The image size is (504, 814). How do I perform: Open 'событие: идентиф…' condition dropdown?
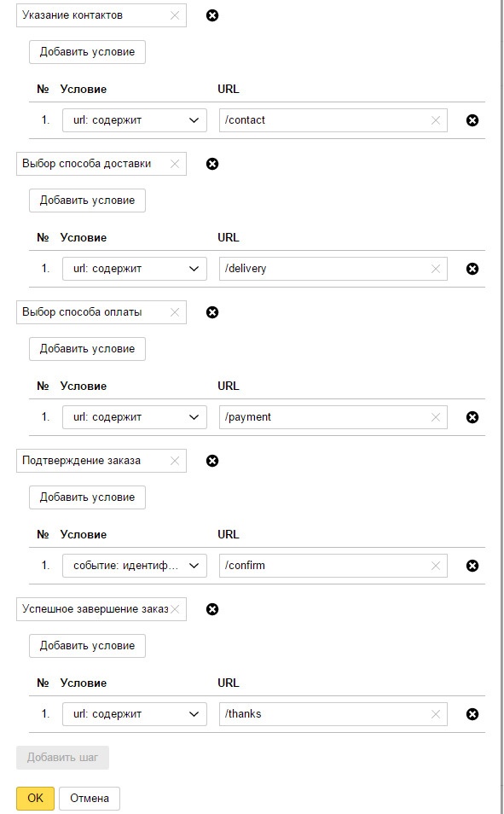click(135, 566)
